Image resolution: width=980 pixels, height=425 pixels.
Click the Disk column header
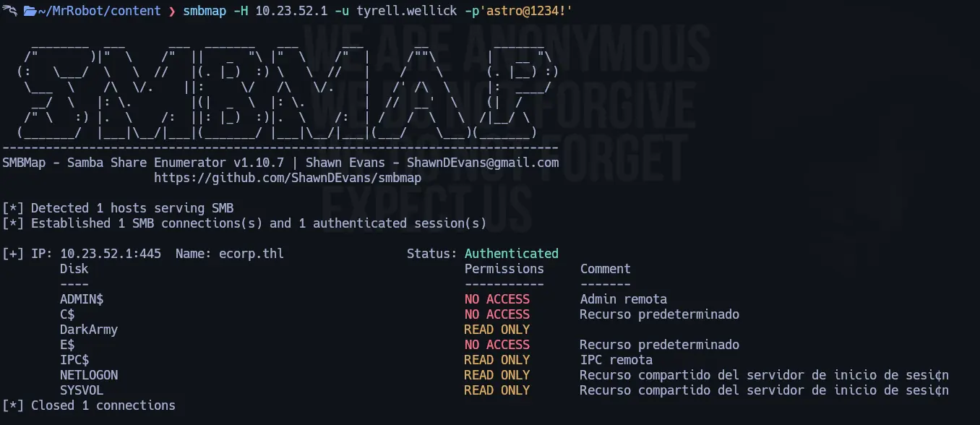(74, 269)
